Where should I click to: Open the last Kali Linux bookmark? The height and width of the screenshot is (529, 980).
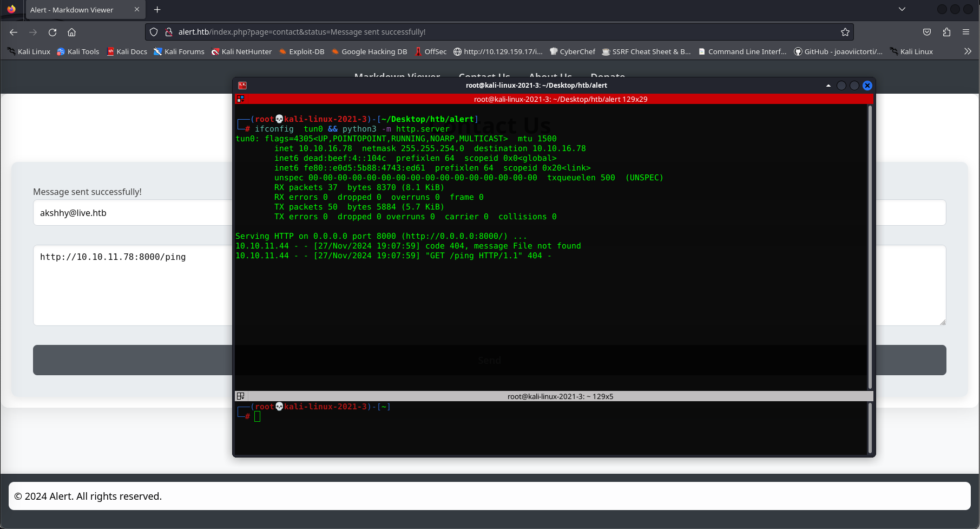pyautogui.click(x=912, y=51)
